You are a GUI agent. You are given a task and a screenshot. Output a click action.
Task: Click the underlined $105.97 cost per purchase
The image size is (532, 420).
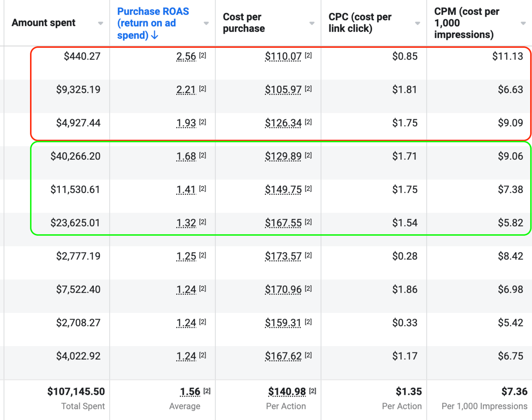(283, 90)
